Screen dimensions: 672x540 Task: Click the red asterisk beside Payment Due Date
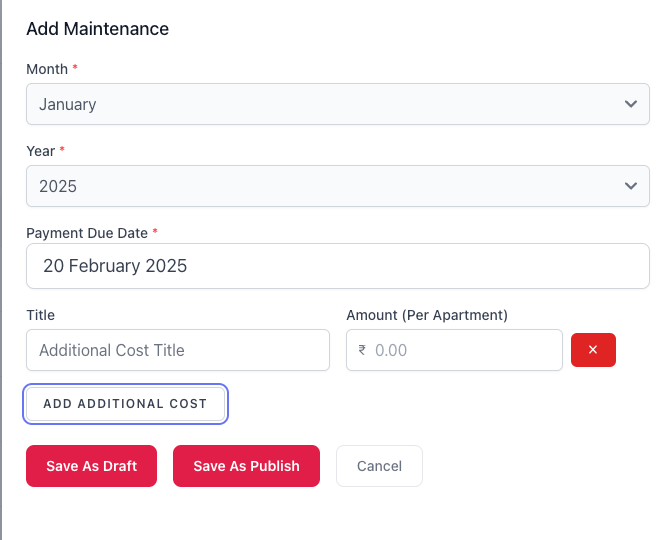[155, 232]
